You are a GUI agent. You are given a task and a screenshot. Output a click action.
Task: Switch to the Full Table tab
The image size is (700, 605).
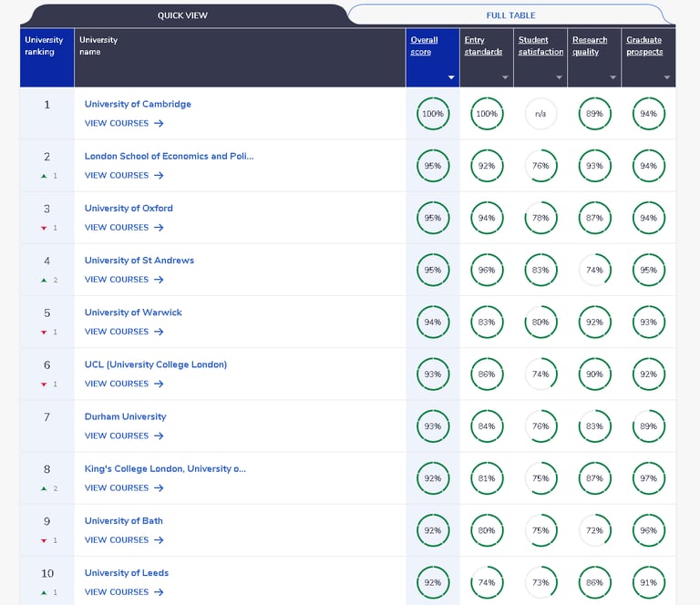pyautogui.click(x=510, y=15)
